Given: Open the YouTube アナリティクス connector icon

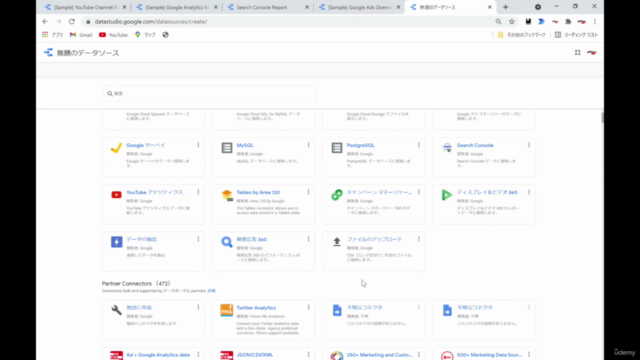Looking at the screenshot, I should click(116, 195).
